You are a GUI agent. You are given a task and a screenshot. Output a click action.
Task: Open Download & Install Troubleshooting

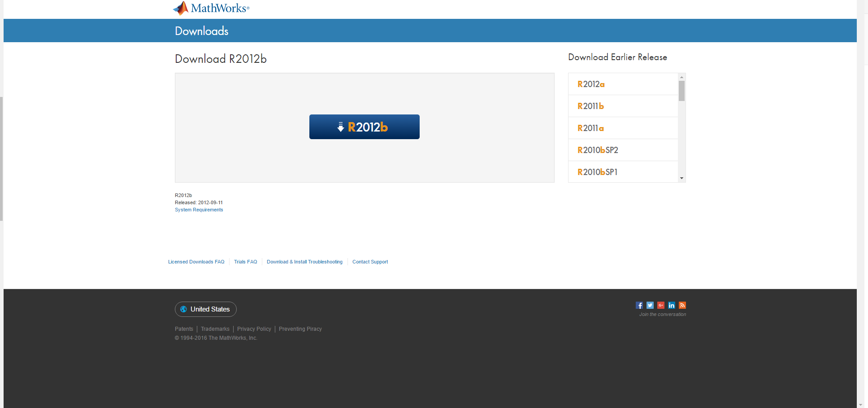304,262
